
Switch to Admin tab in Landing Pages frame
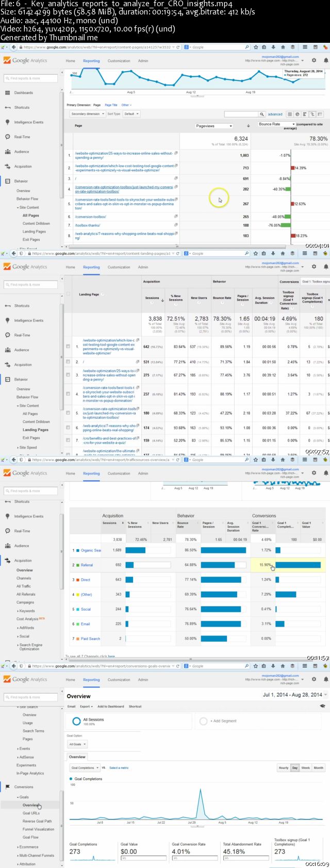coord(143,267)
